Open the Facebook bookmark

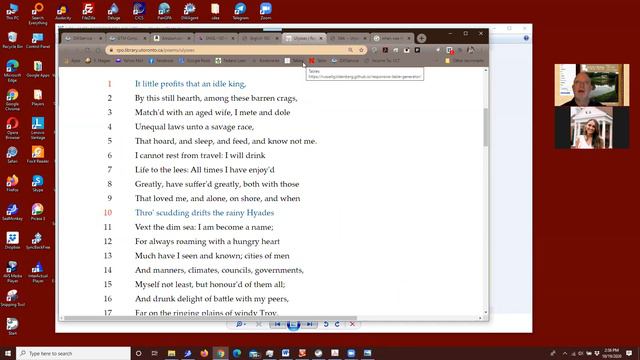161,60
